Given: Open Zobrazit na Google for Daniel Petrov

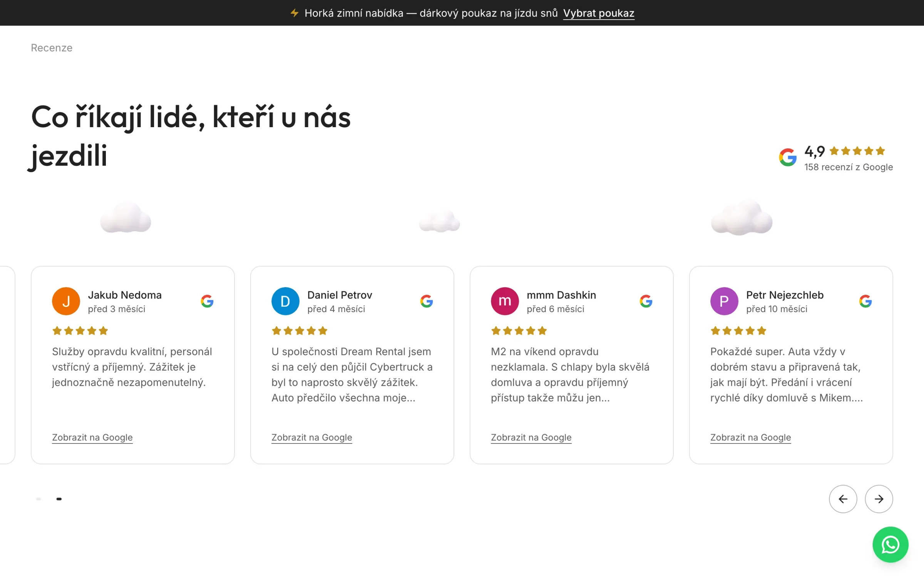Looking at the screenshot, I should tap(312, 437).
